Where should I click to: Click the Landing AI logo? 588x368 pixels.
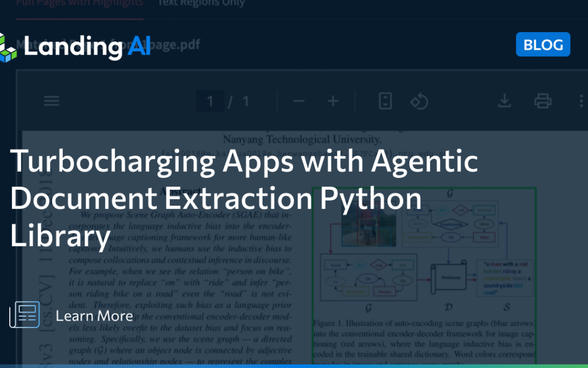point(75,47)
